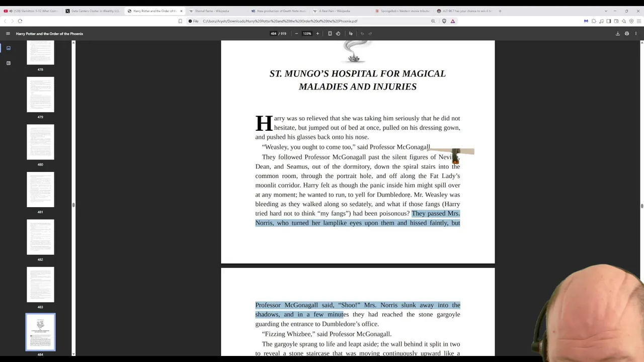Screen dimensions: 644x362
Task: Download the PDF file
Action: tap(618, 34)
